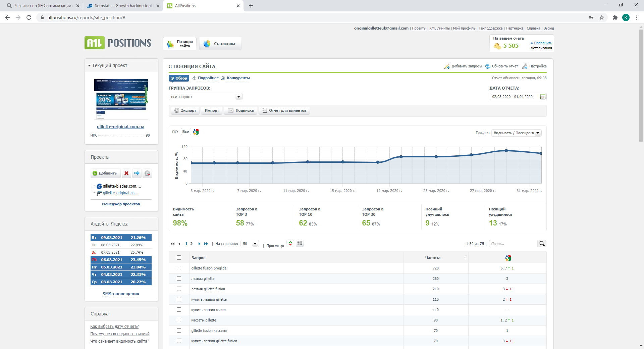Viewport: 644px width, 349px height.
Task: Click the chart data point near 27 мар. 2020
Action: (471, 155)
